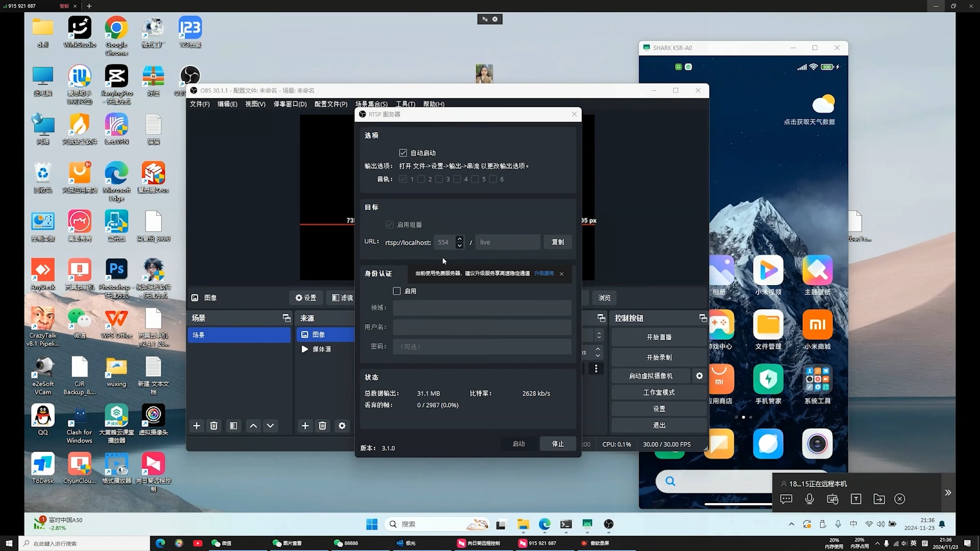Open the 停靠窗口(D) menu in OBS

(x=290, y=104)
